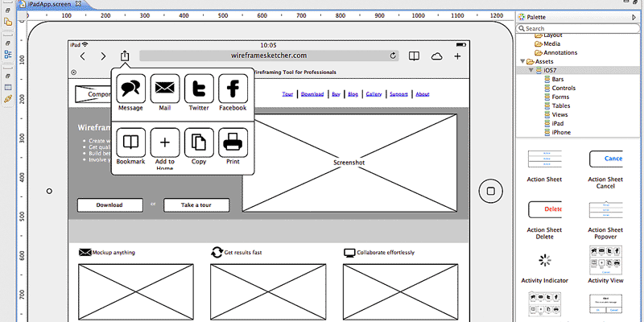The height and width of the screenshot is (322, 644).
Task: Select placeholder image under Mockup anything
Action: pyautogui.click(x=136, y=292)
